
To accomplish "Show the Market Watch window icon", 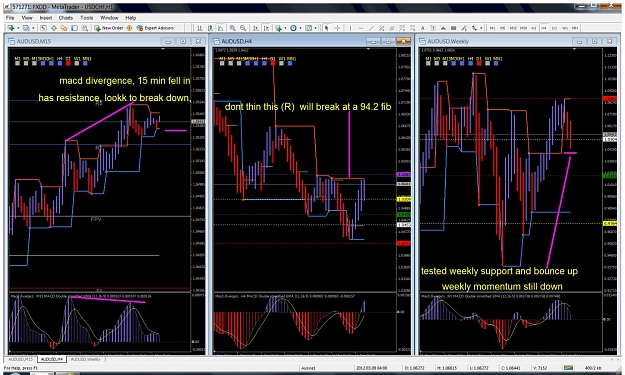I will click(43, 28).
